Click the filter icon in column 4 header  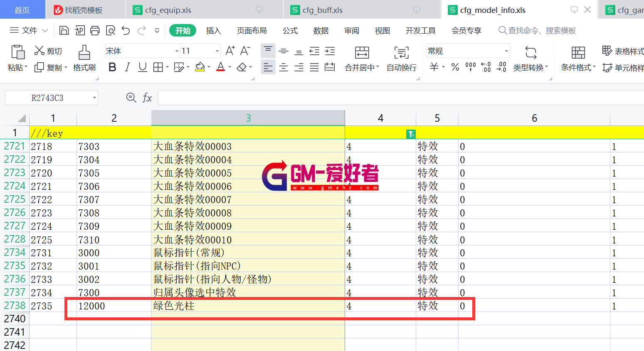click(x=411, y=134)
